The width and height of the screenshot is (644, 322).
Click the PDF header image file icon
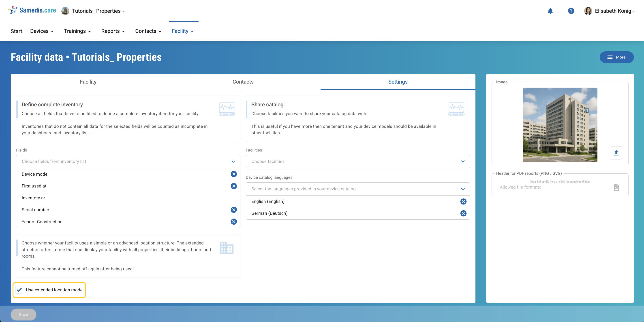pyautogui.click(x=616, y=187)
